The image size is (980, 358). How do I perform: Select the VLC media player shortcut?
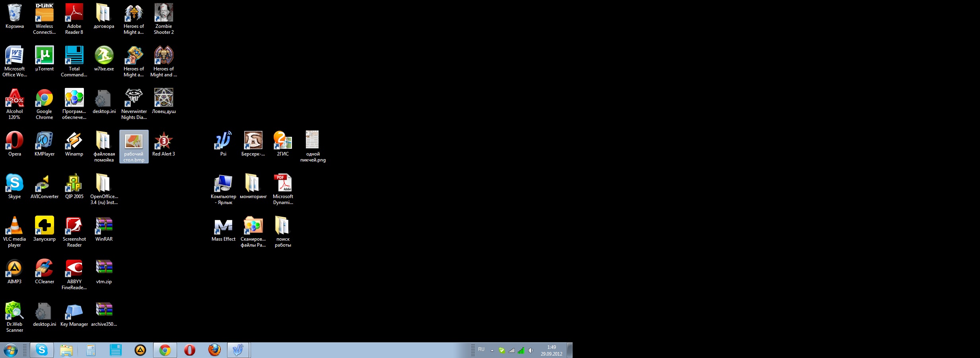click(x=15, y=232)
